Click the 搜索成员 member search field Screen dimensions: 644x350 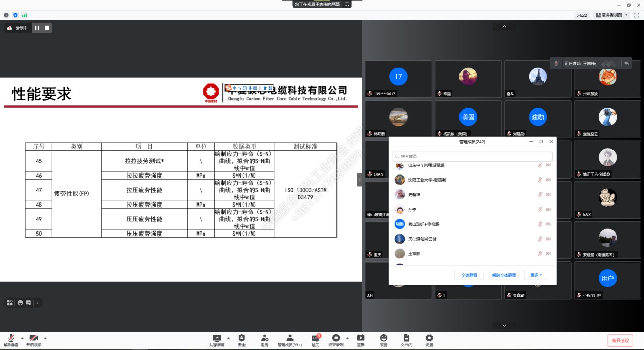(x=472, y=157)
